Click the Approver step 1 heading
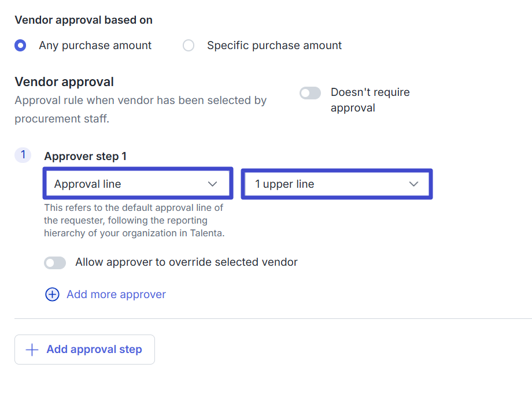The image size is (532, 405). 85,156
